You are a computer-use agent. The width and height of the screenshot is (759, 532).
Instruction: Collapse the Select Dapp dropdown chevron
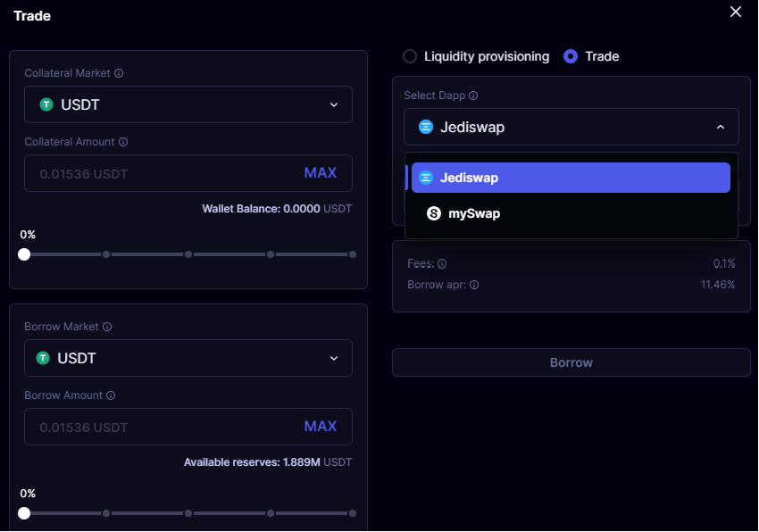point(721,127)
